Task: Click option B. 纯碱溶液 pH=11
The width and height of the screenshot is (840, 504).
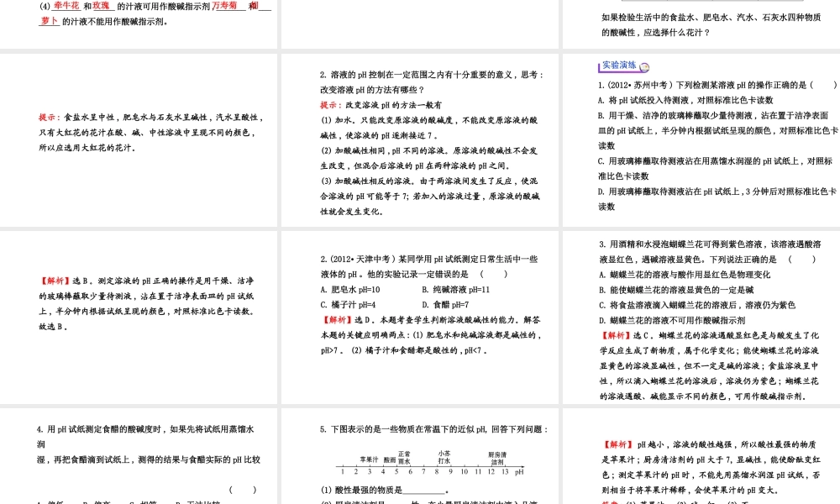Action: (x=456, y=290)
